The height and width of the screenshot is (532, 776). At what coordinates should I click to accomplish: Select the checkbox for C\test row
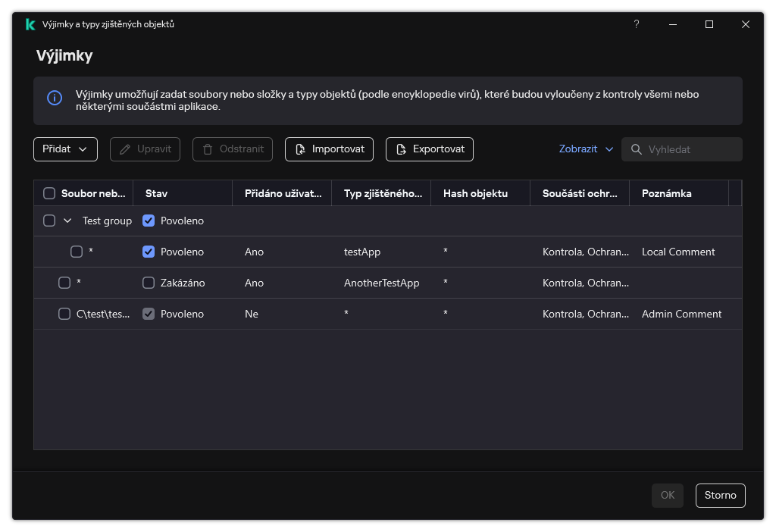tap(64, 314)
